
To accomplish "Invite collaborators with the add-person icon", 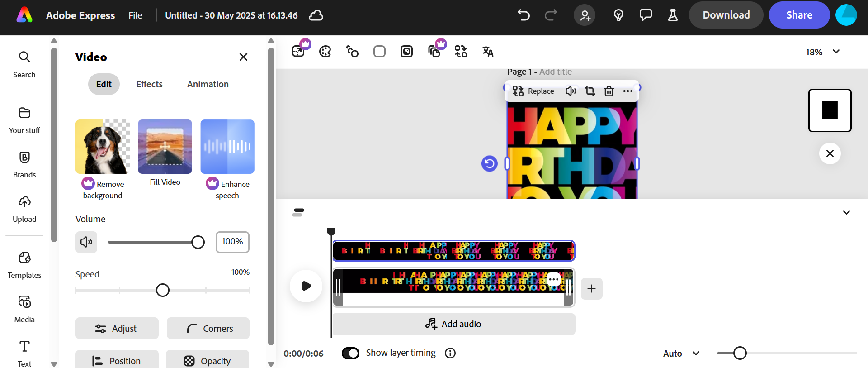I will (x=585, y=15).
